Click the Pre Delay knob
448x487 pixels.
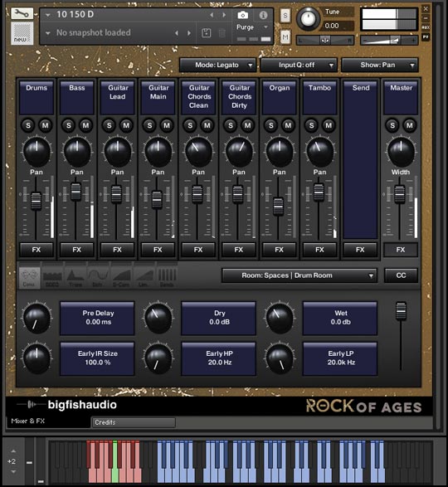click(37, 318)
